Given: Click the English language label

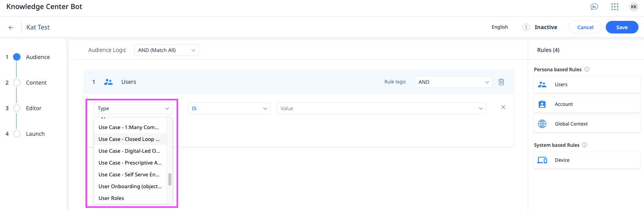Looking at the screenshot, I should pos(500,27).
